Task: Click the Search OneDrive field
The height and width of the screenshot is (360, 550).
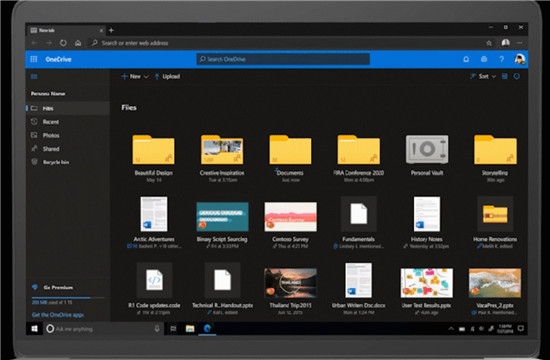Action: [283, 59]
